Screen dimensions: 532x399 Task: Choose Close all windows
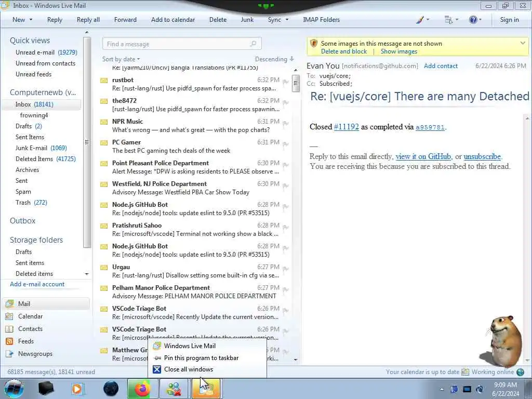point(207,369)
